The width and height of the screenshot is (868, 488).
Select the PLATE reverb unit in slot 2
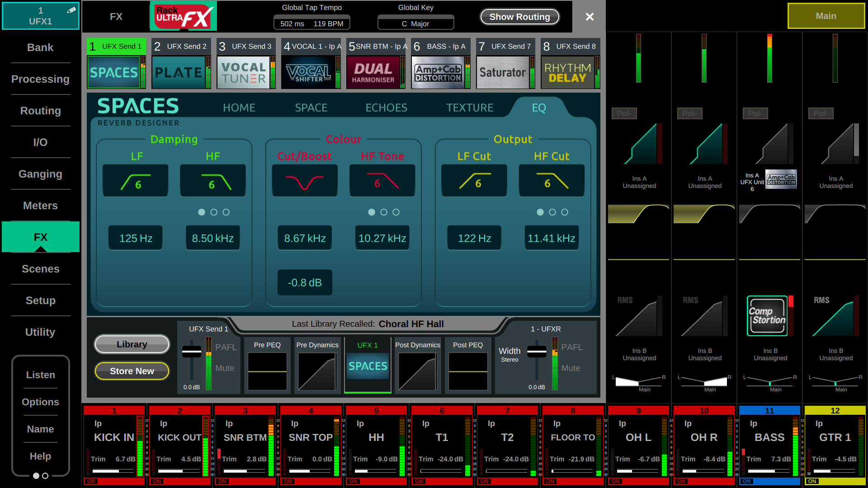click(x=179, y=72)
